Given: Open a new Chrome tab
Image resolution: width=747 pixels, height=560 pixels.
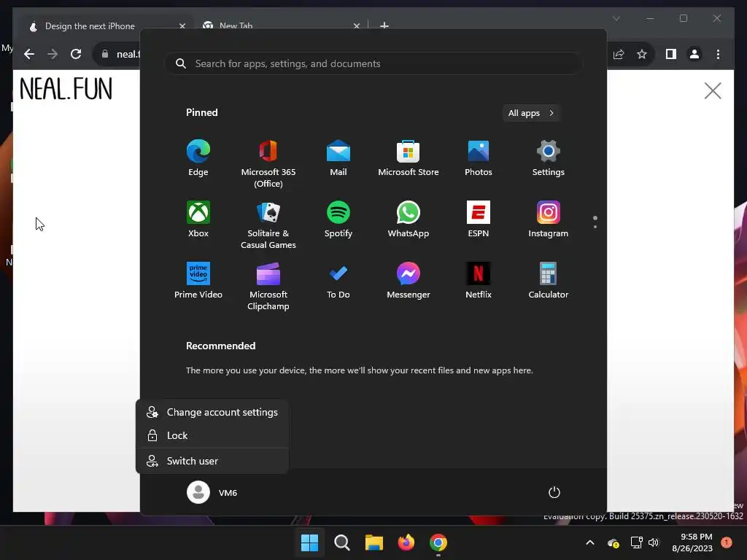Looking at the screenshot, I should [384, 26].
